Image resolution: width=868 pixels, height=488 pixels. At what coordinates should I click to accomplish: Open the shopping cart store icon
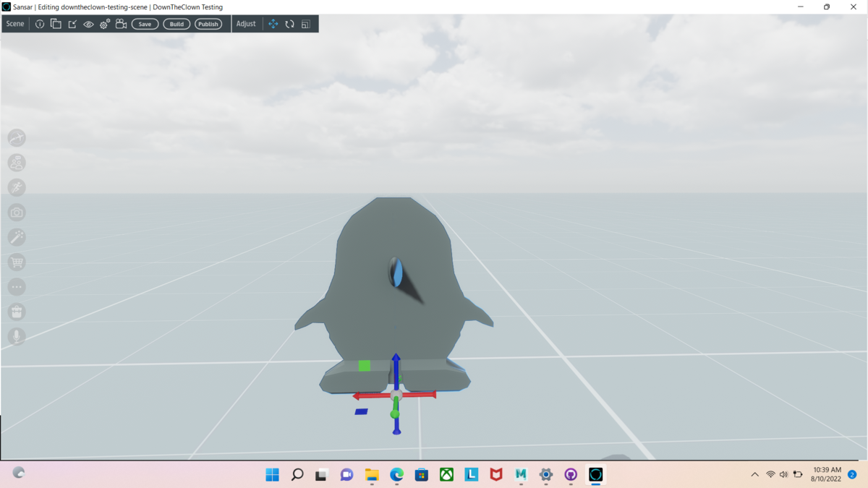(x=17, y=262)
